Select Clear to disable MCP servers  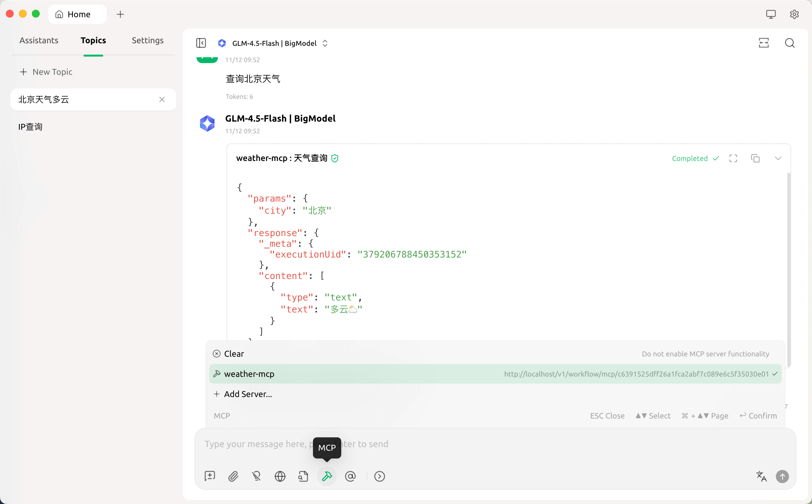point(234,354)
